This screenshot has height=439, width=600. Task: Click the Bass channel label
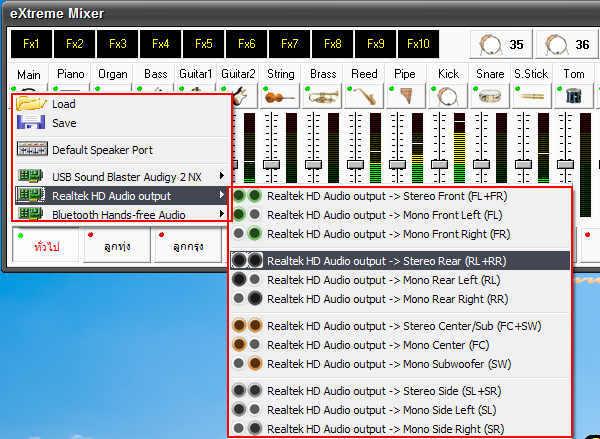pos(156,73)
